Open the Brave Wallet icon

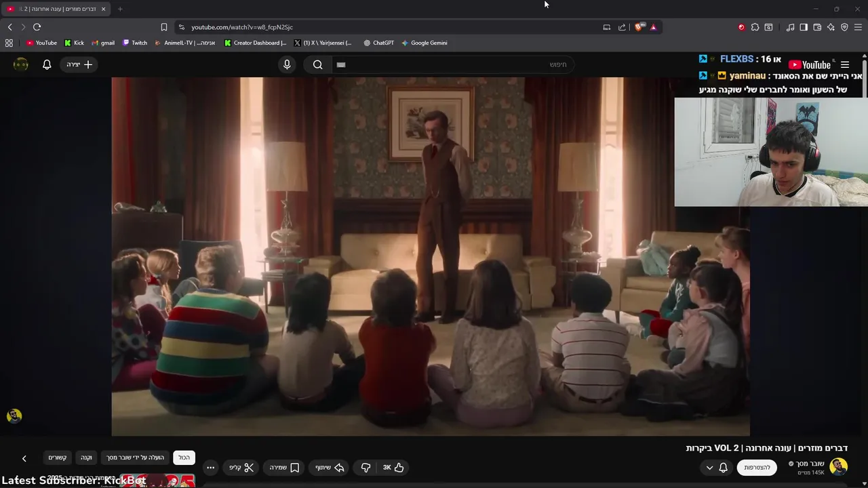point(817,27)
